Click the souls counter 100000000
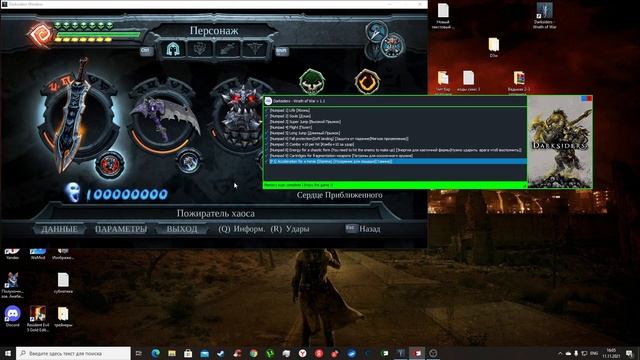Screen dimensions: 640x360 (127, 194)
